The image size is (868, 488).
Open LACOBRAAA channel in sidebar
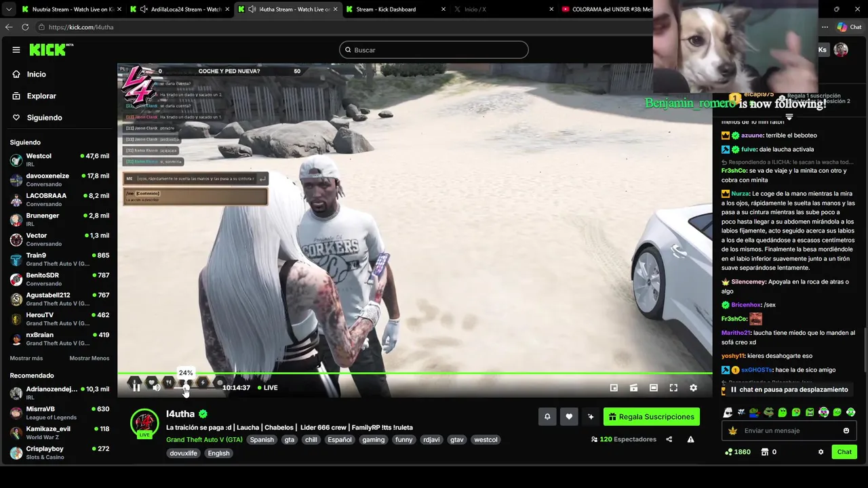click(x=59, y=199)
